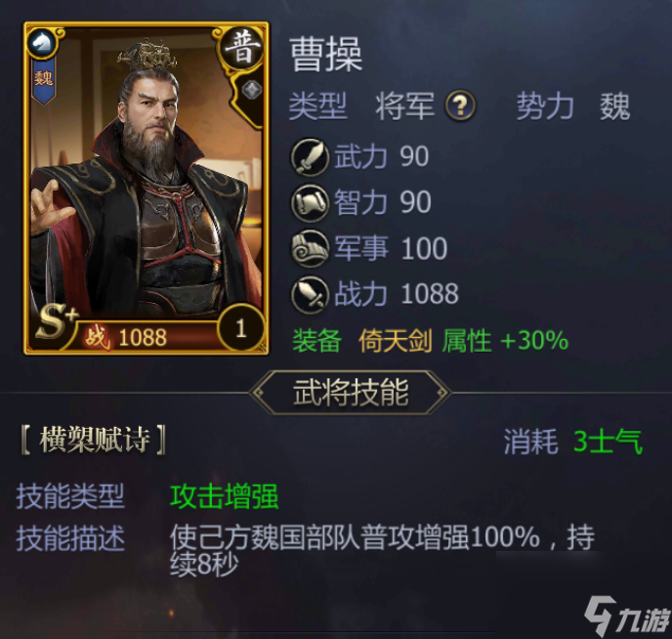
Task: Click the S+ rank badge
Action: click(56, 321)
